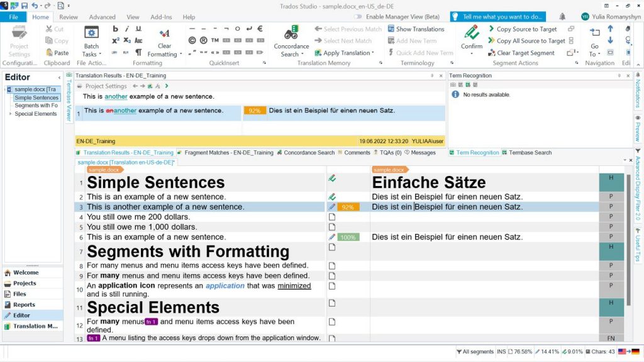Open the notifications bell icon
Screen dimensions: 644x362
[562, 16]
